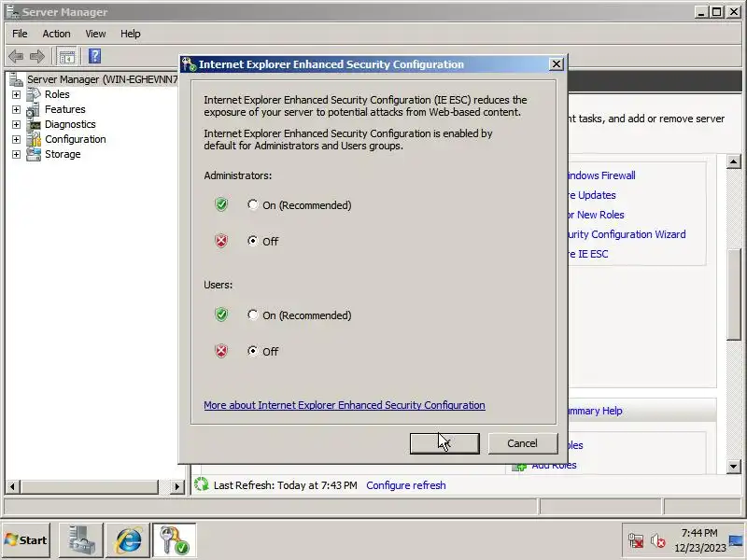The height and width of the screenshot is (560, 747).
Task: Click the Storage icon in tree
Action: [x=34, y=154]
